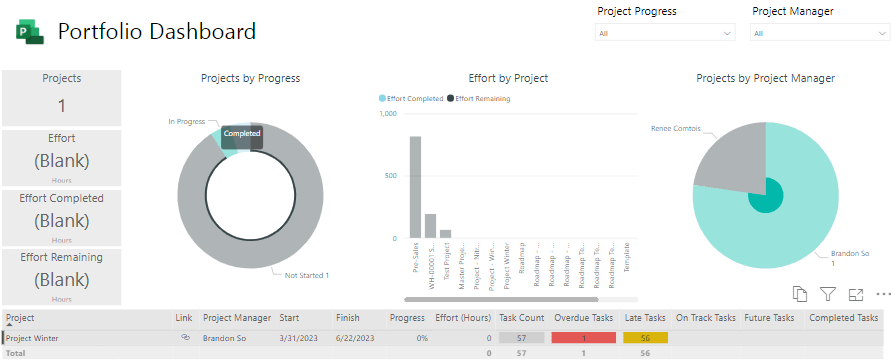The width and height of the screenshot is (891, 363).
Task: Sort by the Finish column header
Action: tap(348, 318)
